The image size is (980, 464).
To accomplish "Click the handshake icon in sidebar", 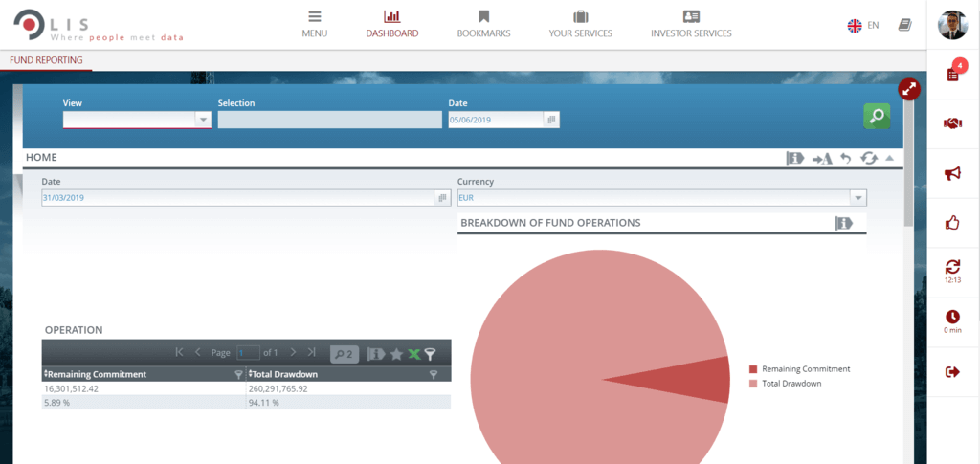I will coord(952,123).
